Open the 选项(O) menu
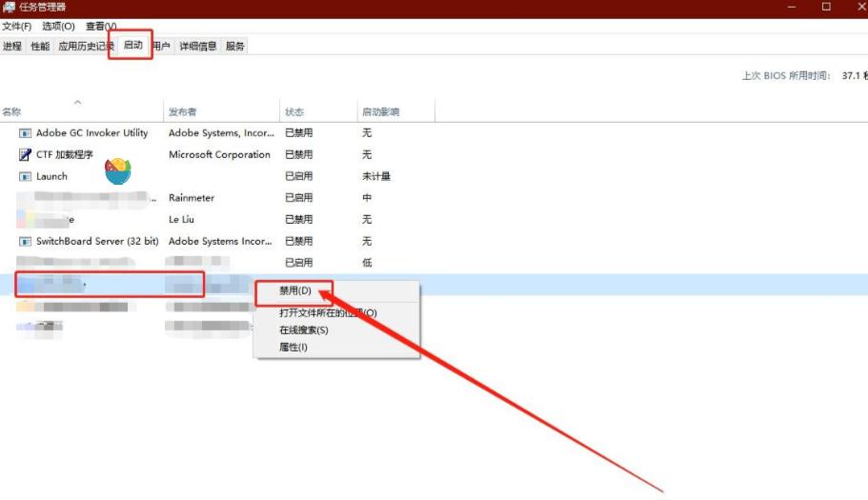Viewport: 868px width, 500px height. coord(58,27)
